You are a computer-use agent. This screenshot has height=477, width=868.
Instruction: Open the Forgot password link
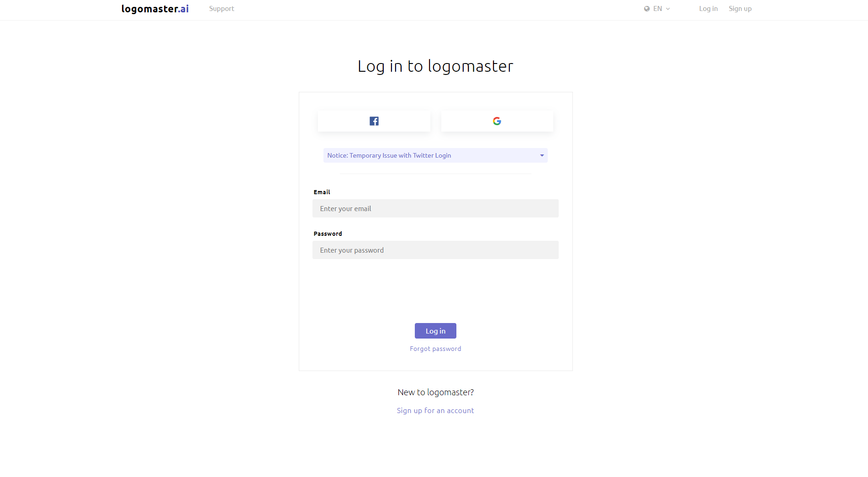(x=435, y=348)
